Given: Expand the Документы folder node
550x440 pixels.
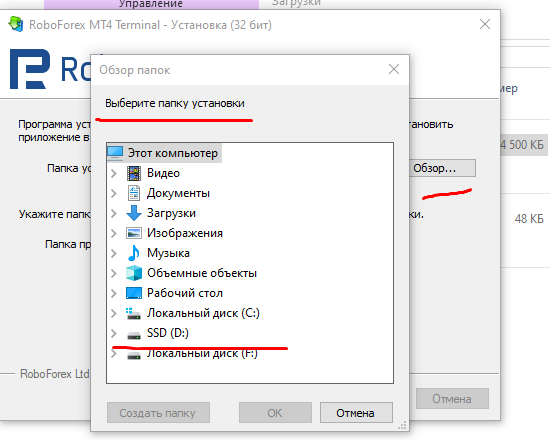Looking at the screenshot, I should (x=114, y=193).
